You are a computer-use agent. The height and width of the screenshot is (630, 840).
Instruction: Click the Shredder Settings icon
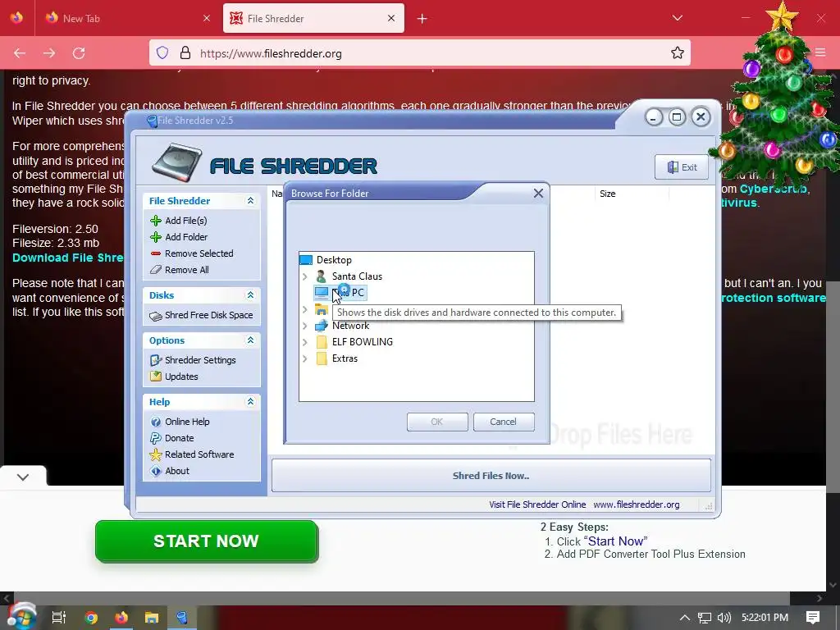pyautogui.click(x=156, y=361)
